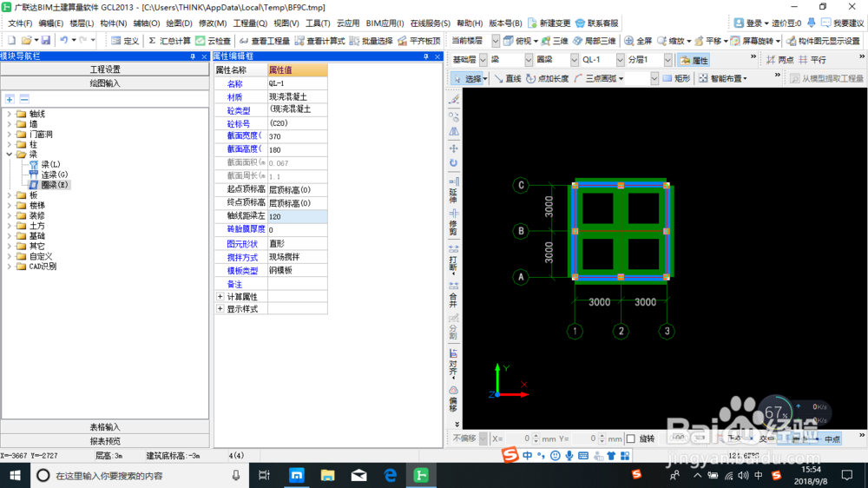Viewport: 868px width, 488px height.
Task: Select the 矩形 rectangle tool
Action: click(676, 79)
